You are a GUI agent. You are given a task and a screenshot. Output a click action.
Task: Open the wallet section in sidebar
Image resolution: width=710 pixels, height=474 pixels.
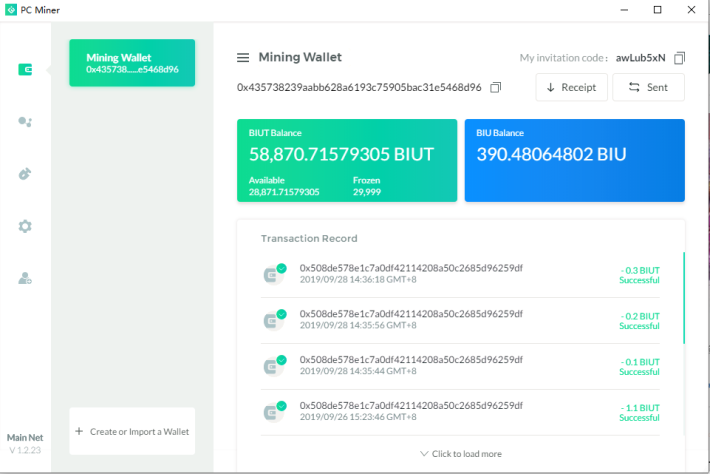(x=25, y=70)
